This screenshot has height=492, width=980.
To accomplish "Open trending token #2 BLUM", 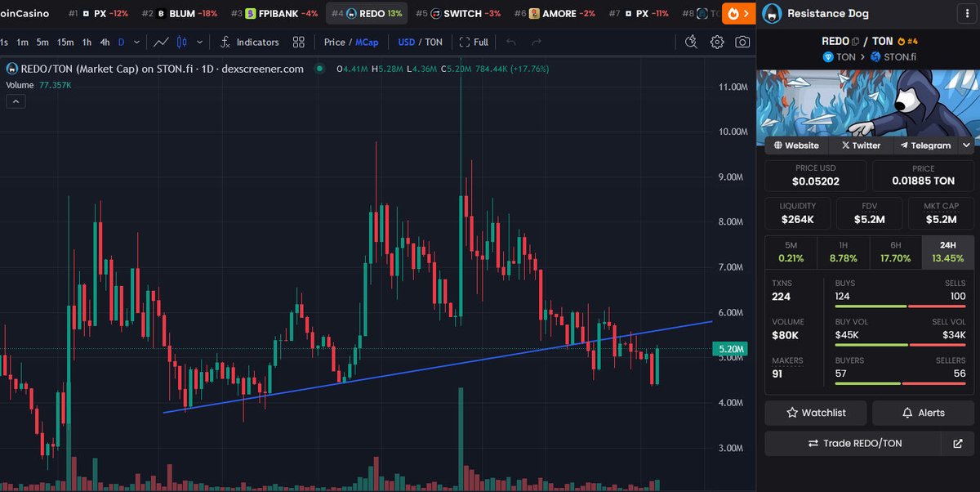I will [179, 13].
